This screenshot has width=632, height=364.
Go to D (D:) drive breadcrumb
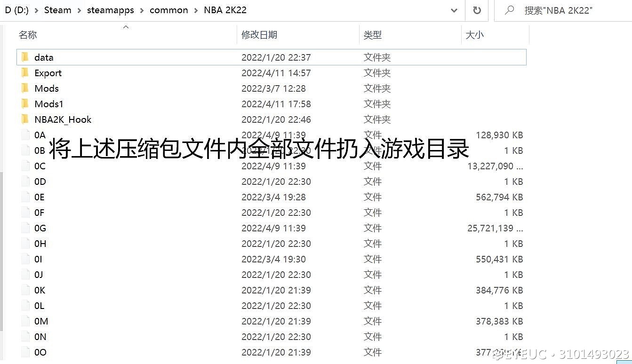pyautogui.click(x=16, y=10)
